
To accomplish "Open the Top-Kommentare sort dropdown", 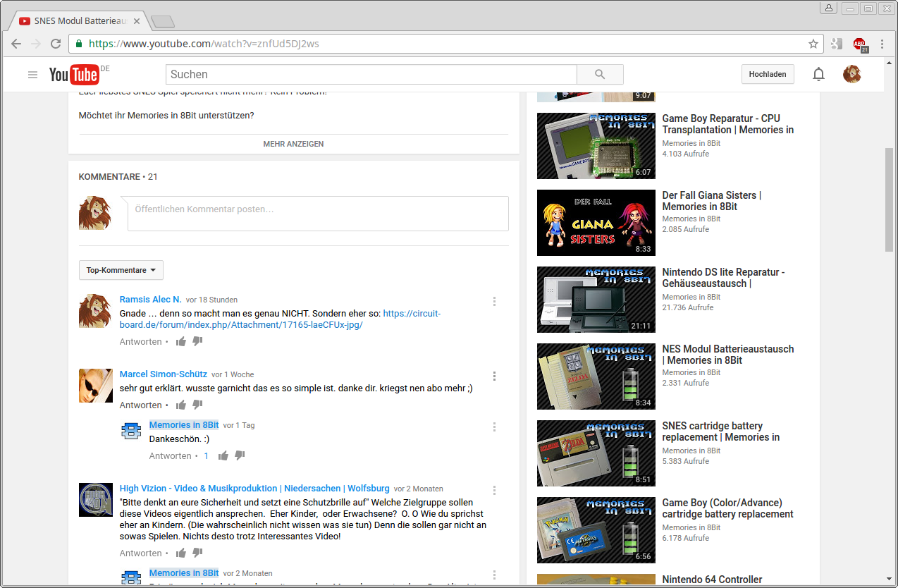I will point(121,270).
